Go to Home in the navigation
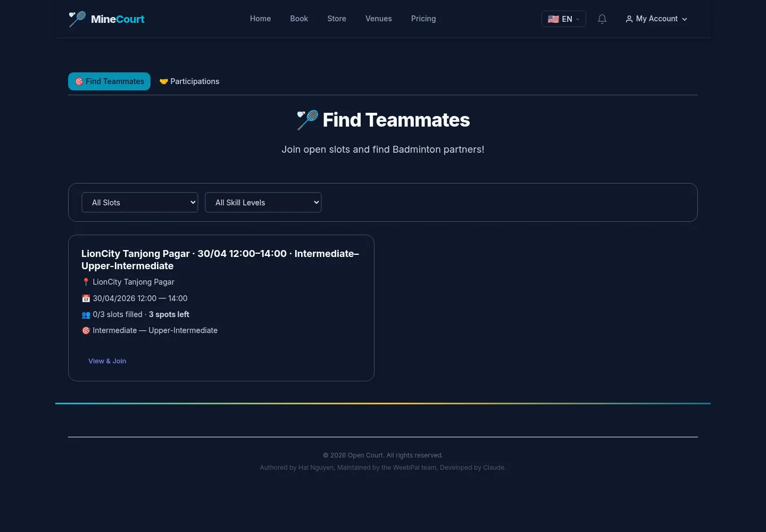The height and width of the screenshot is (532, 766). pos(260,19)
